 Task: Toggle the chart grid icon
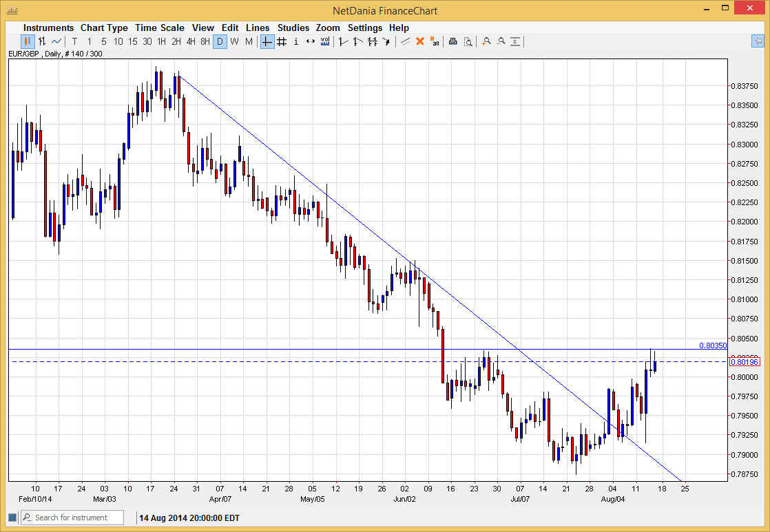click(x=282, y=41)
